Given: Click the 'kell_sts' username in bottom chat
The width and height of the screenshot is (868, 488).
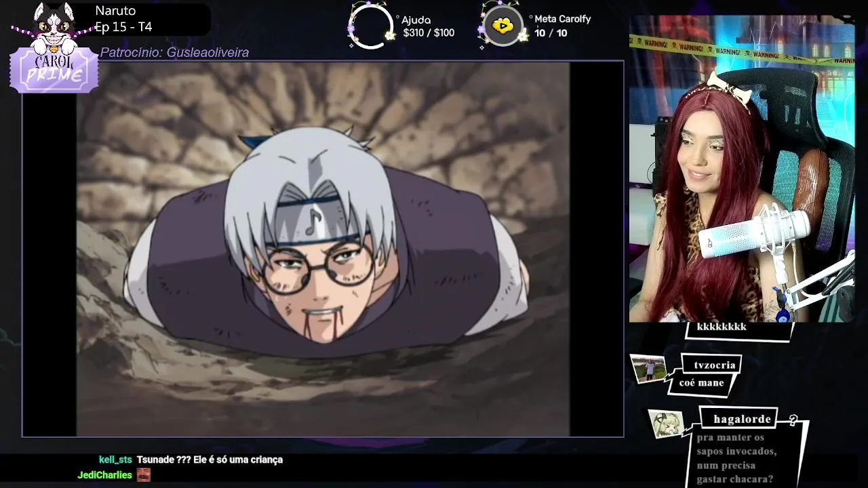Looking at the screenshot, I should (x=115, y=460).
